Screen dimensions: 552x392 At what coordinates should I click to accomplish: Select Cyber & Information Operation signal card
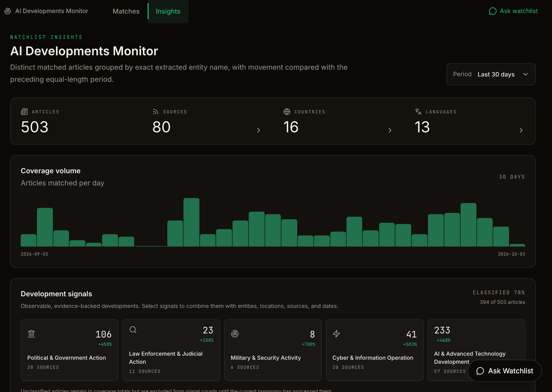tap(375, 350)
